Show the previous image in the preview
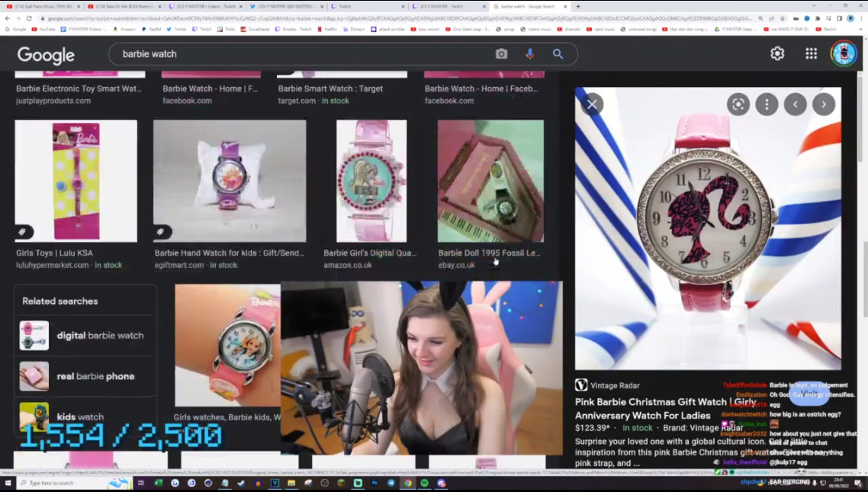 point(796,104)
